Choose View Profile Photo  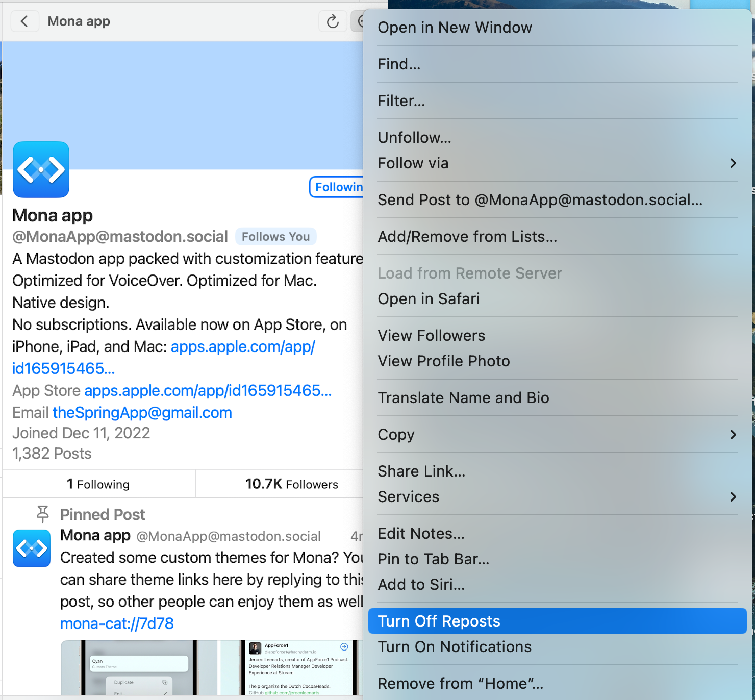558,361
